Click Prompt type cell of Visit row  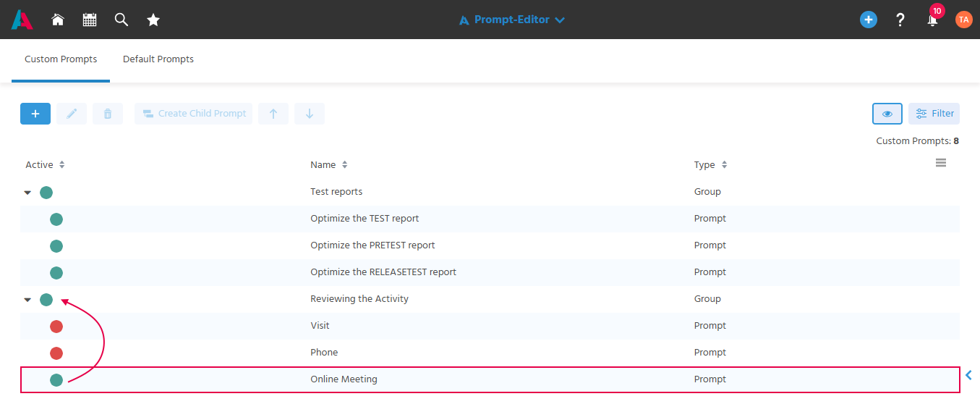tap(710, 326)
